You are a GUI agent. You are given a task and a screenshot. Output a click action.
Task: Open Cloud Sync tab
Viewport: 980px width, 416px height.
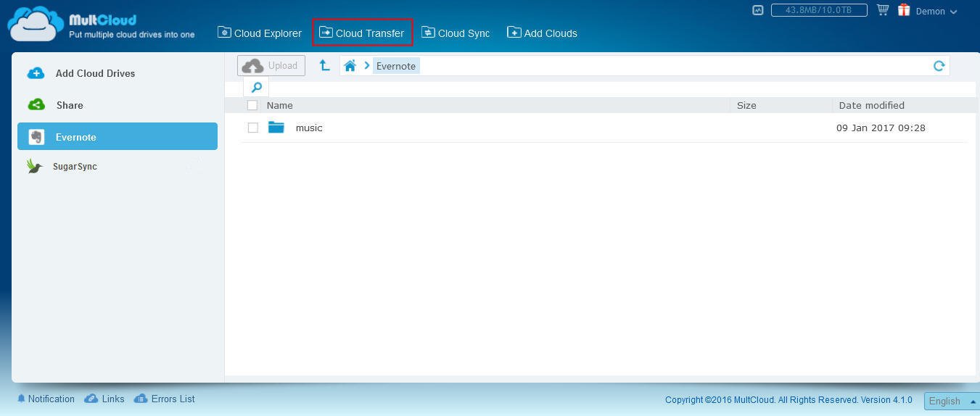tap(456, 33)
